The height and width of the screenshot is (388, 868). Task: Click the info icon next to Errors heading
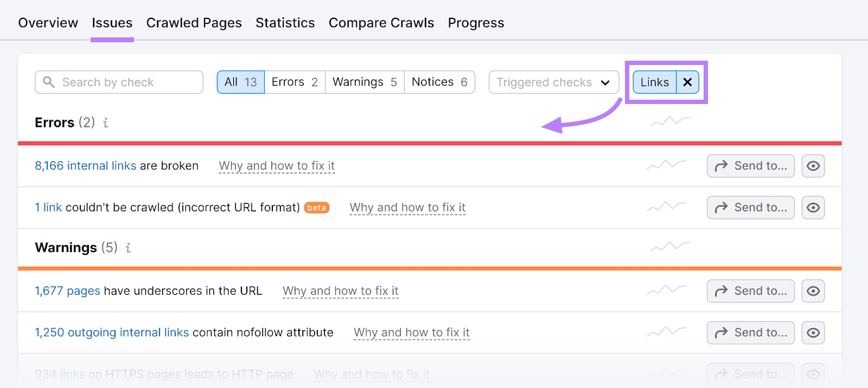(105, 122)
